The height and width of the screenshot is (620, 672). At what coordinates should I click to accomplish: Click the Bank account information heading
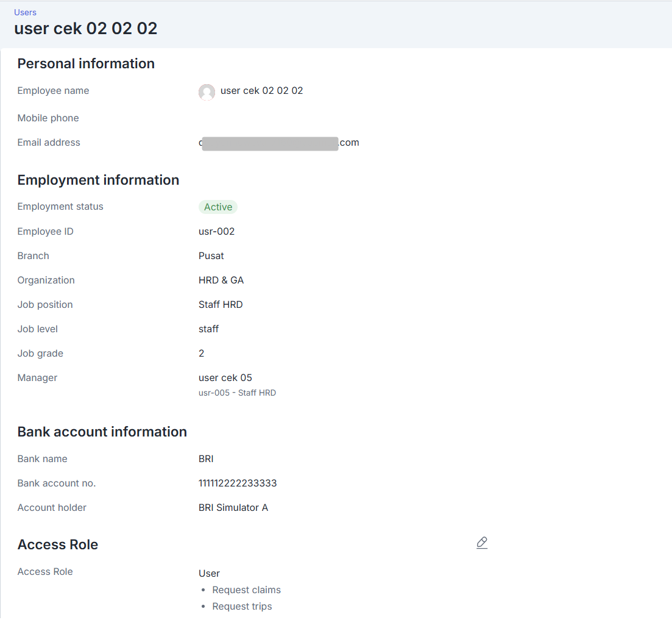102,432
